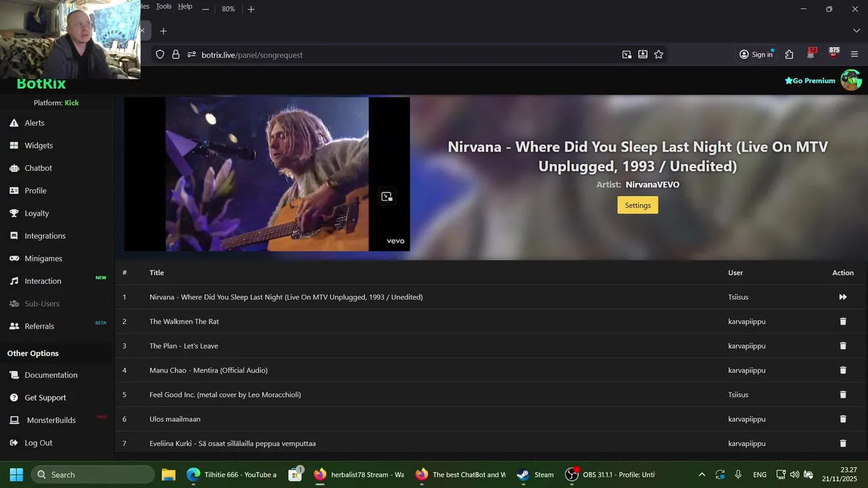This screenshot has width=868, height=488.
Task: Open the Documentation link
Action: [51, 375]
